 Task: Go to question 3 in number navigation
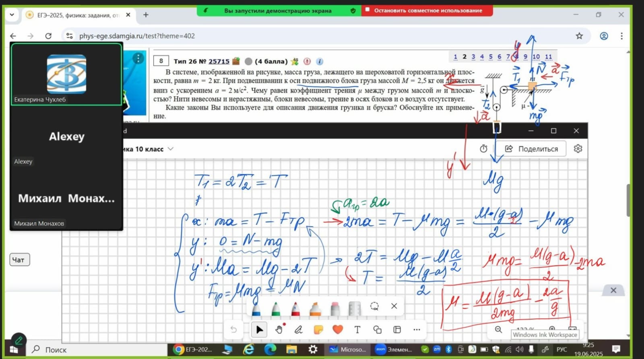point(473,57)
